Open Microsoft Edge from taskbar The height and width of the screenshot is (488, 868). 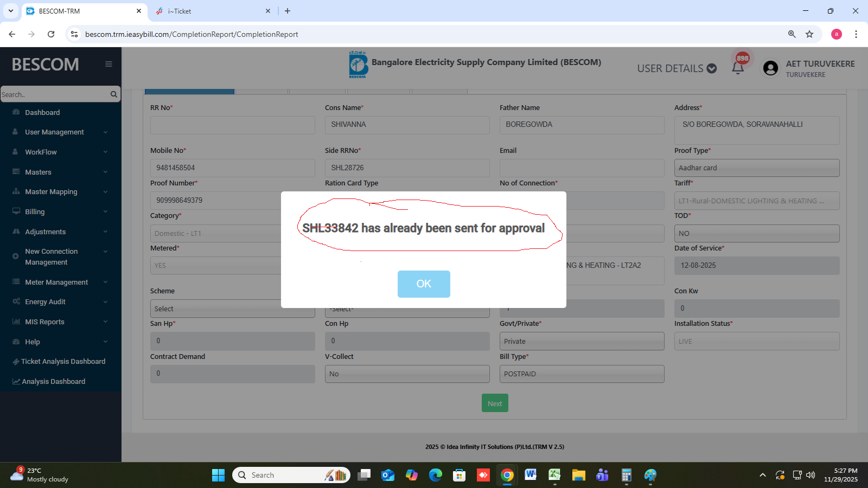pos(435,475)
